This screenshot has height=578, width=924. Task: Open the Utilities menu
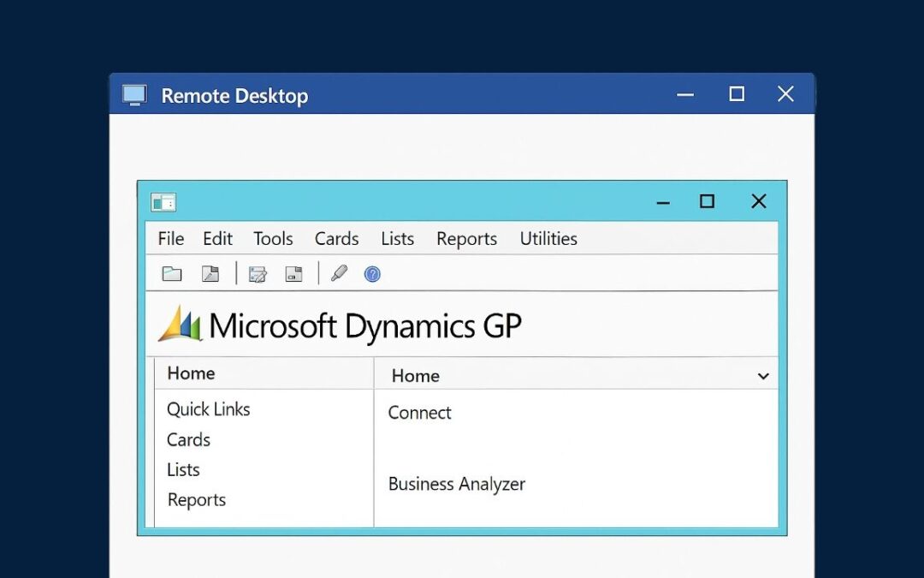(548, 238)
